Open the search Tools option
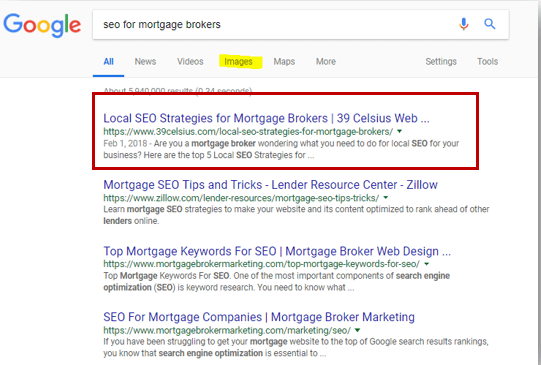The height and width of the screenshot is (365, 541). coord(488,61)
